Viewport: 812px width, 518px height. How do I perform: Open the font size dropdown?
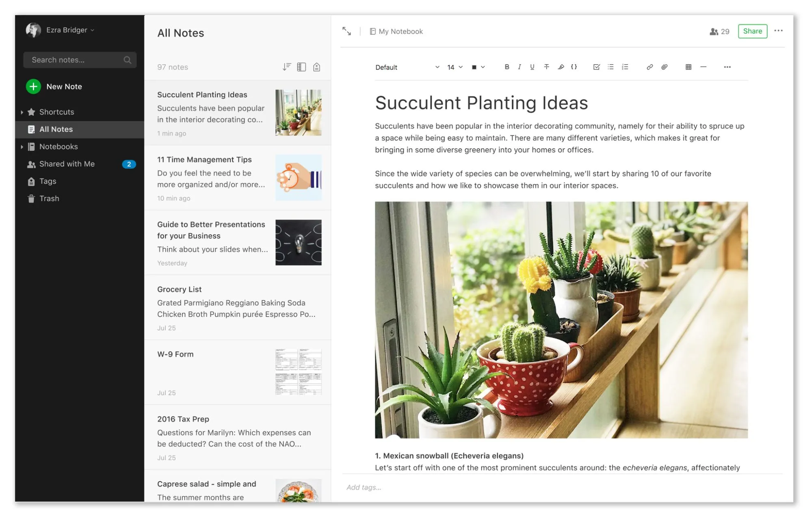click(456, 67)
